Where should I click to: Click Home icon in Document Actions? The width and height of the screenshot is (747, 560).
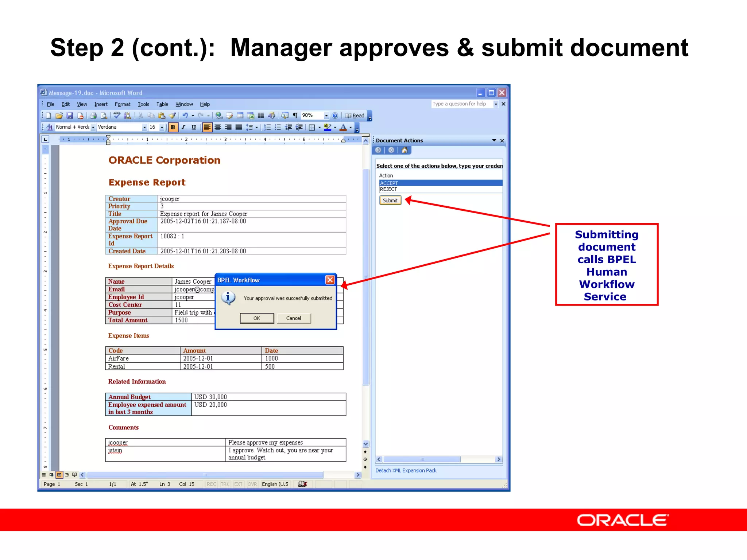[405, 150]
